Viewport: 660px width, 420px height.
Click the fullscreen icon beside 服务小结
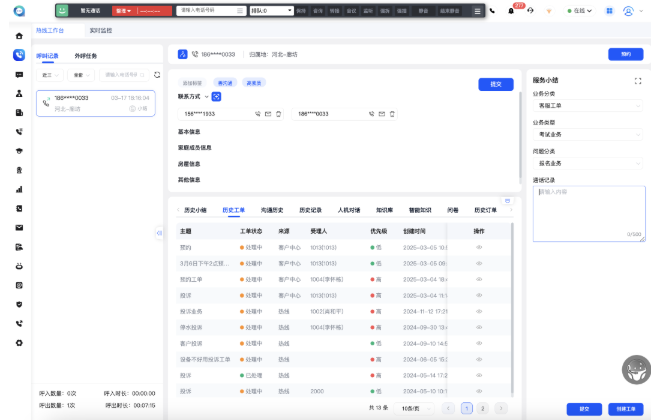[638, 80]
